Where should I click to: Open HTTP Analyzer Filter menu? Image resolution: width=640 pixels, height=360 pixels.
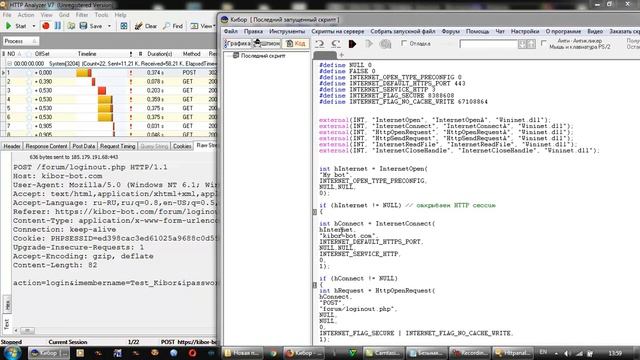click(82, 15)
